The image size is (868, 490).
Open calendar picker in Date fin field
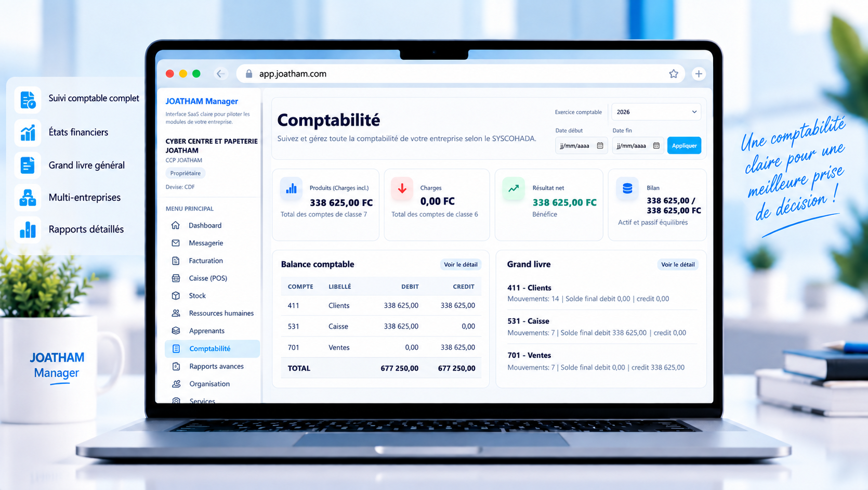[x=656, y=146]
